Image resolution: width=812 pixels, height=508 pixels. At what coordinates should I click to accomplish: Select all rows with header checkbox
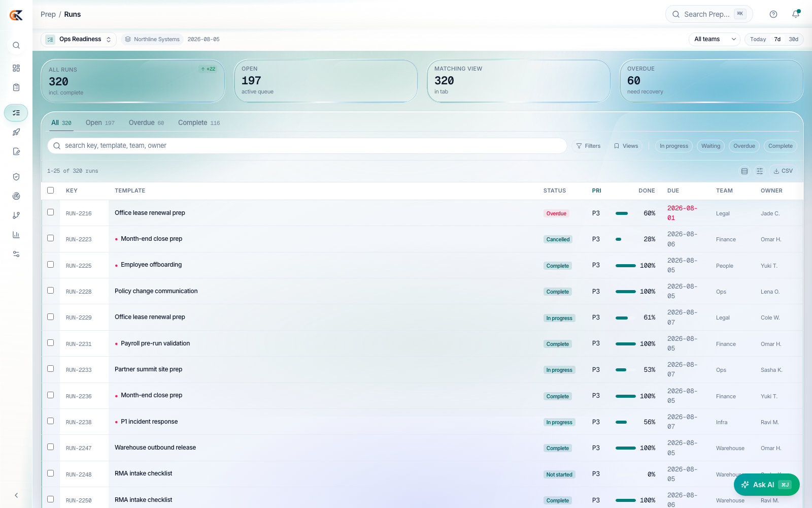[x=50, y=190]
